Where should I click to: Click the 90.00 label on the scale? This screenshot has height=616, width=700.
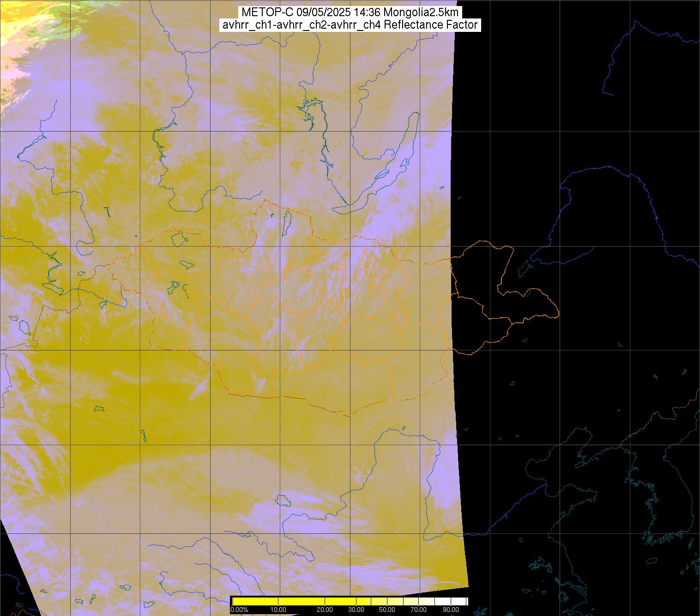[x=451, y=610]
